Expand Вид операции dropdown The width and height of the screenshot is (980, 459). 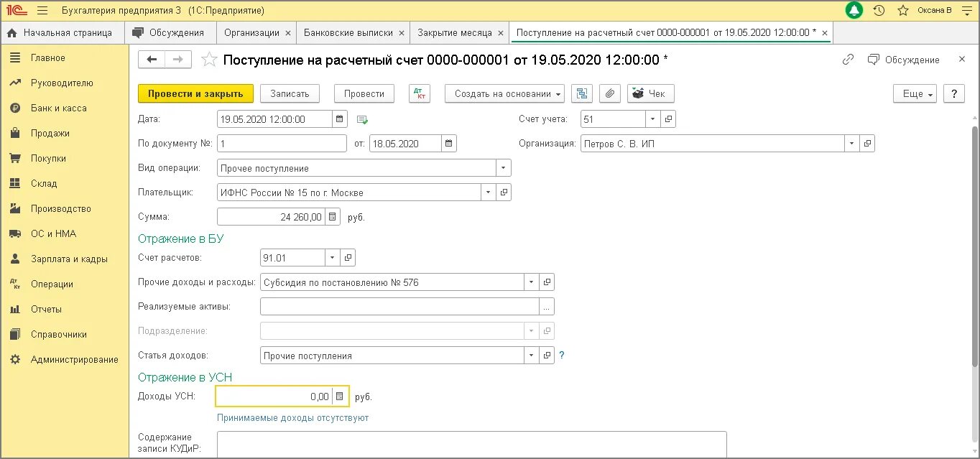504,168
